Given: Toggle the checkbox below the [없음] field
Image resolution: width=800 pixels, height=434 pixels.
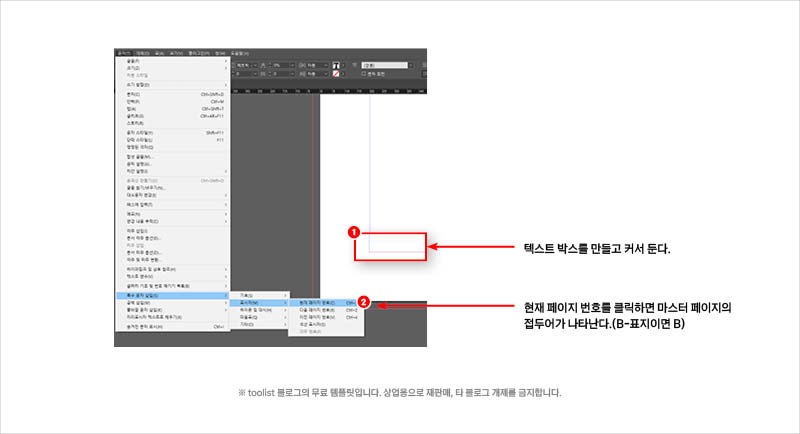Looking at the screenshot, I should (364, 74).
